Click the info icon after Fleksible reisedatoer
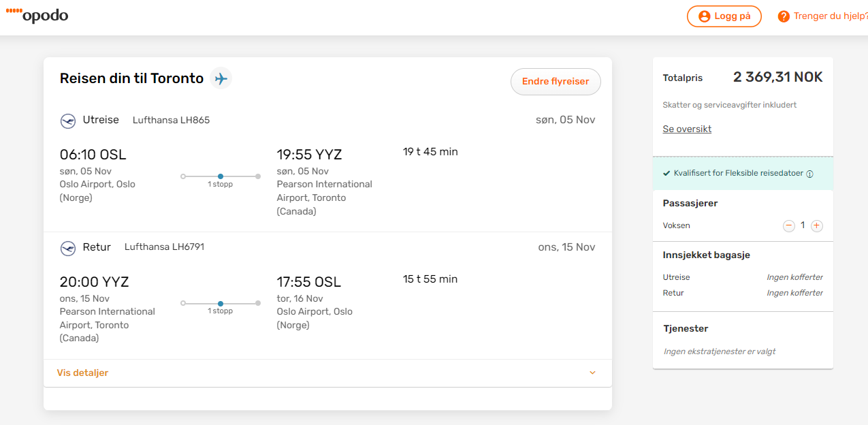Viewport: 868px width, 425px height. click(x=809, y=174)
